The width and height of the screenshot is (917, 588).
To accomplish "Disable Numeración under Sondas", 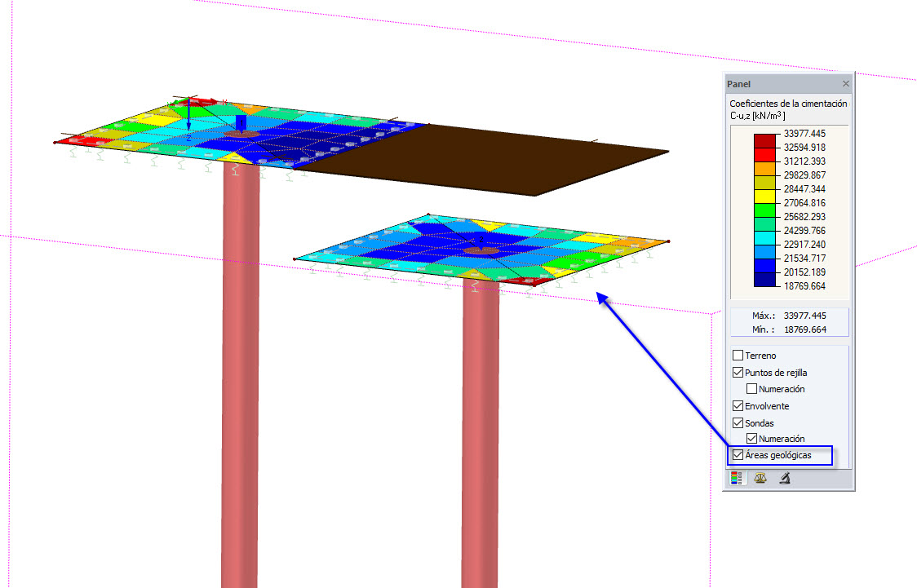I will pos(752,439).
